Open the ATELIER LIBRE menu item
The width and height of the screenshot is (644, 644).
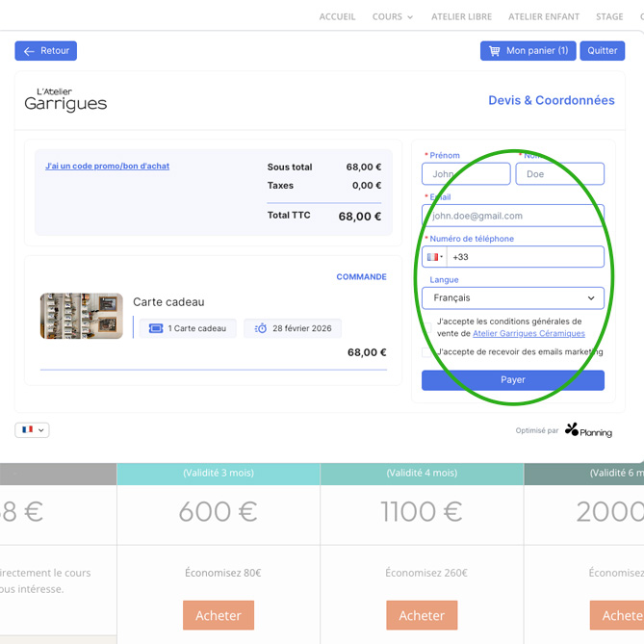(461, 16)
